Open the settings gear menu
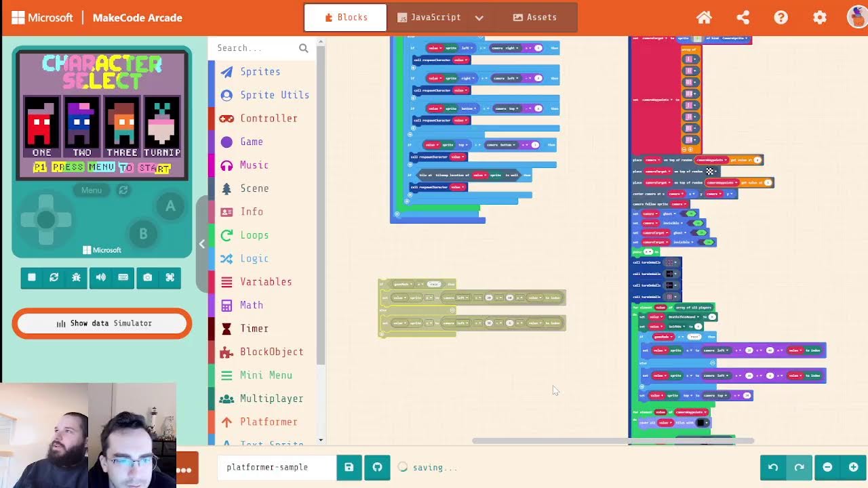Image resolution: width=868 pixels, height=488 pixels. [820, 18]
